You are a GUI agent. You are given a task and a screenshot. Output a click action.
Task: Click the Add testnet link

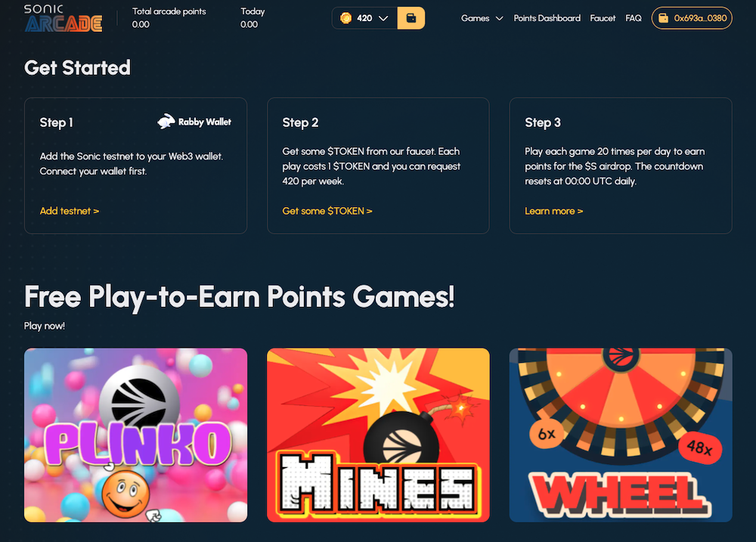(x=70, y=211)
